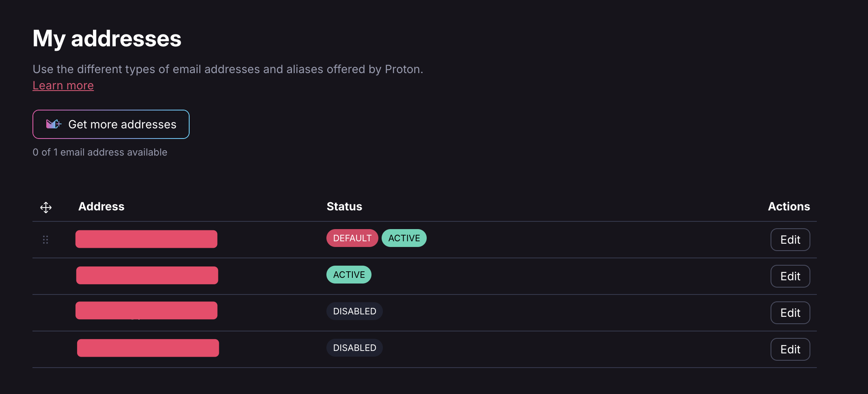Click the mail-plus icon in Get more addresses
The image size is (868, 394).
(x=54, y=124)
